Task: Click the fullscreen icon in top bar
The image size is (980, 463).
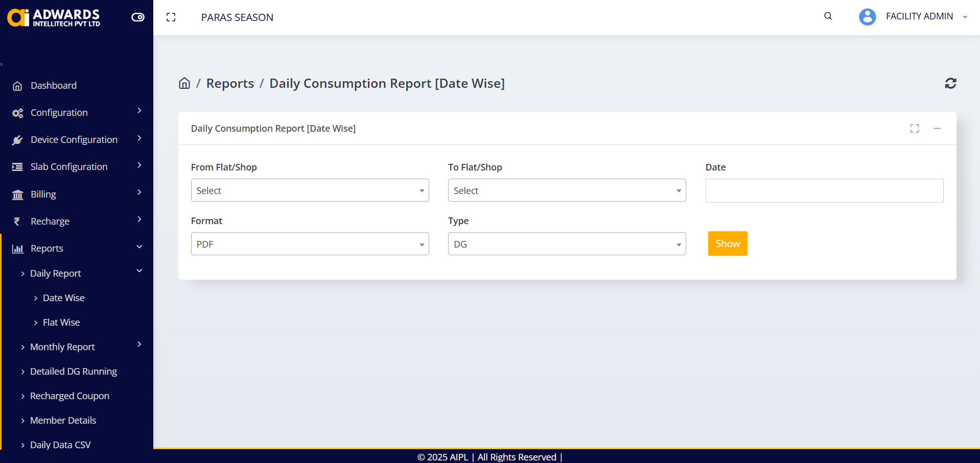Action: (x=171, y=17)
